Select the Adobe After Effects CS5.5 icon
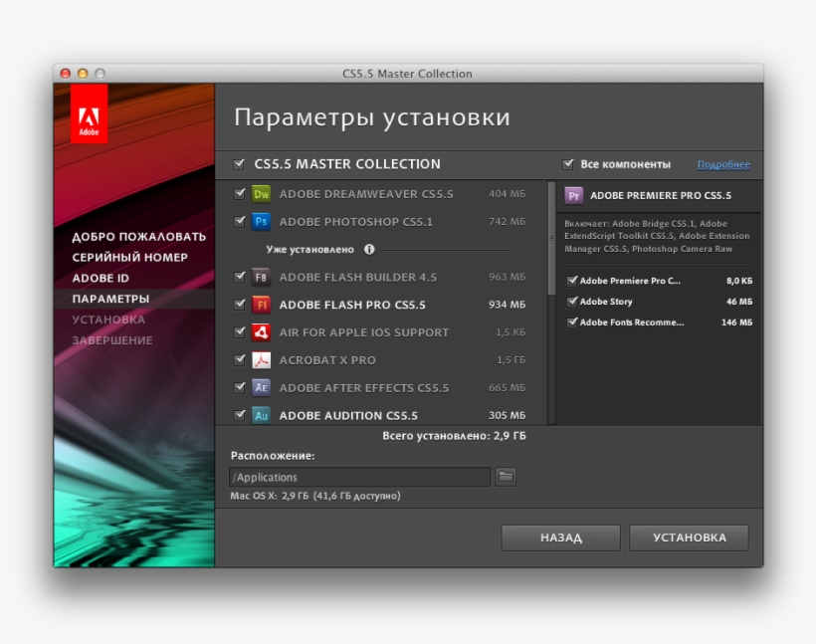Image resolution: width=816 pixels, height=644 pixels. click(x=262, y=388)
